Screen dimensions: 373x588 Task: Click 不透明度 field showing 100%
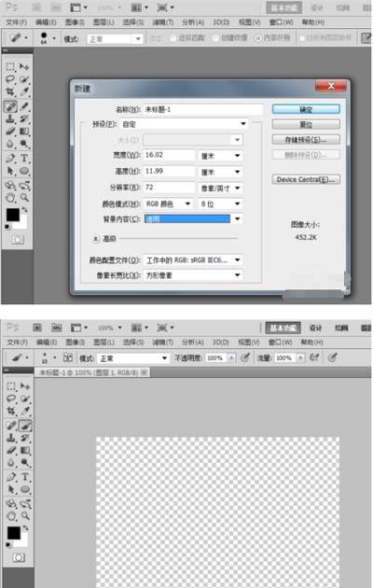(215, 358)
